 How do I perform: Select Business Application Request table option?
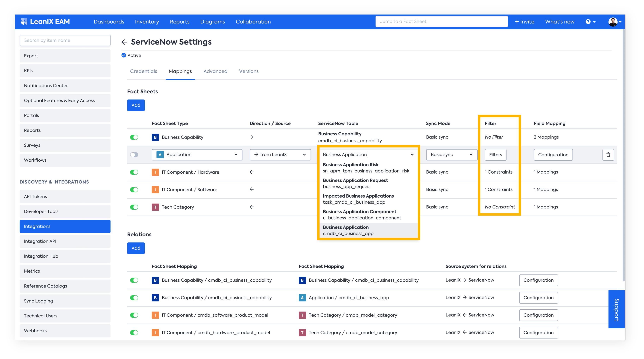point(369,183)
